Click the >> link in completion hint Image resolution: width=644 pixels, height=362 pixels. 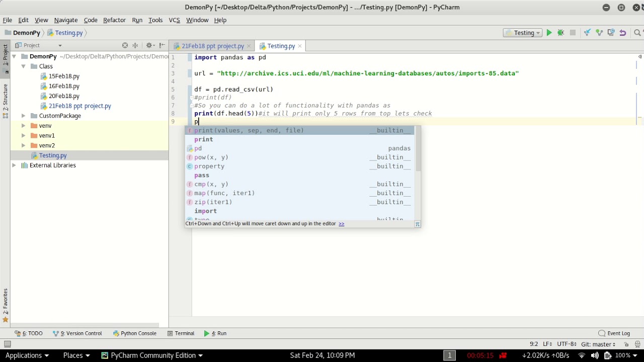342,224
